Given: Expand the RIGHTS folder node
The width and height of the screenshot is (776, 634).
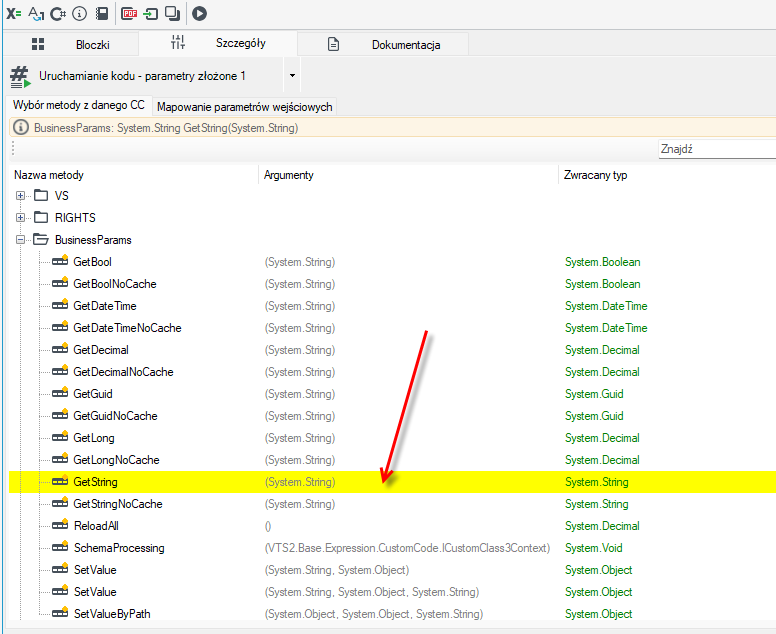Looking at the screenshot, I should [x=20, y=217].
